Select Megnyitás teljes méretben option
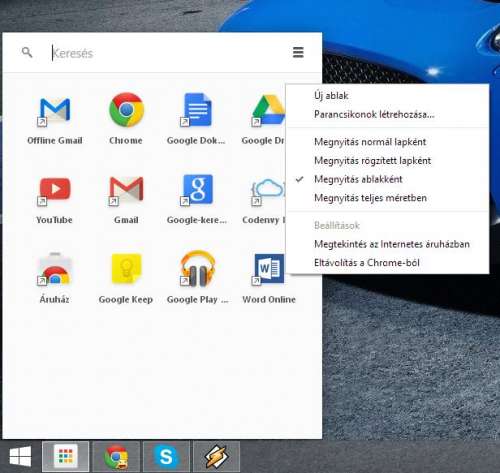This screenshot has height=473, width=500. [x=388, y=198]
